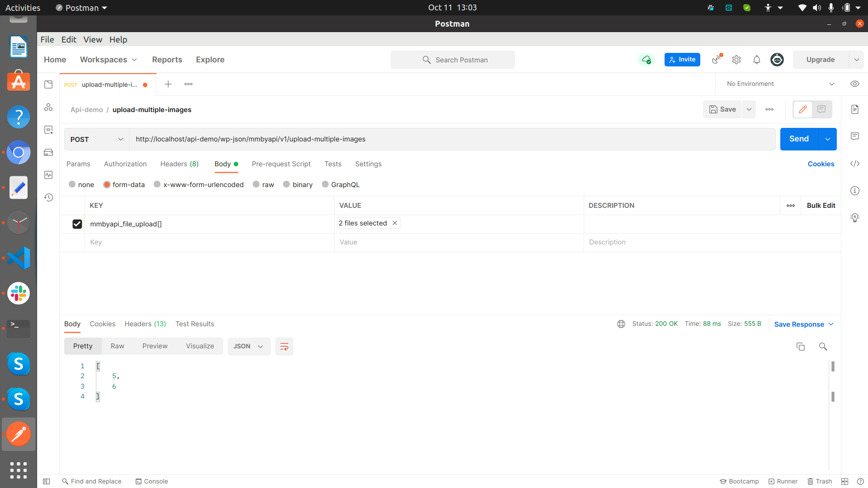This screenshot has height=488, width=868.
Task: Open the Console in status bar
Action: pos(152,481)
